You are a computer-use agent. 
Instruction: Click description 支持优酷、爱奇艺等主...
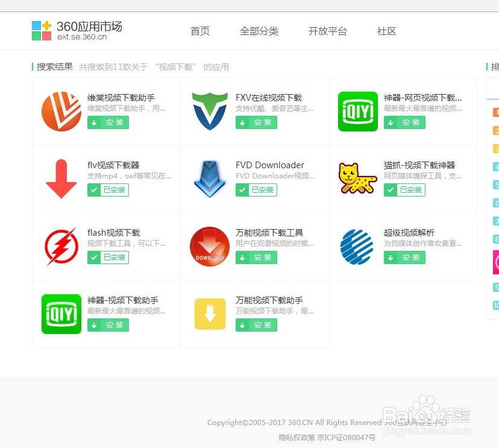tap(275, 109)
